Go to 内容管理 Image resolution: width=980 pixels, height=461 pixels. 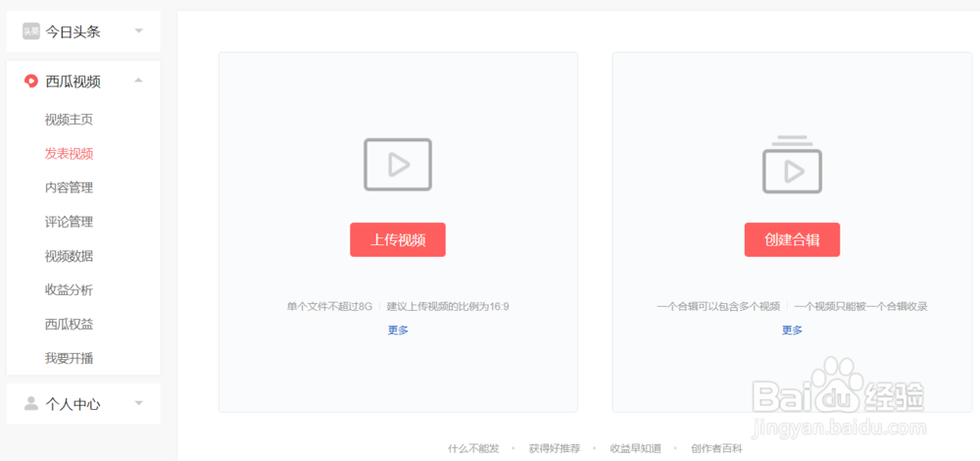coord(69,187)
